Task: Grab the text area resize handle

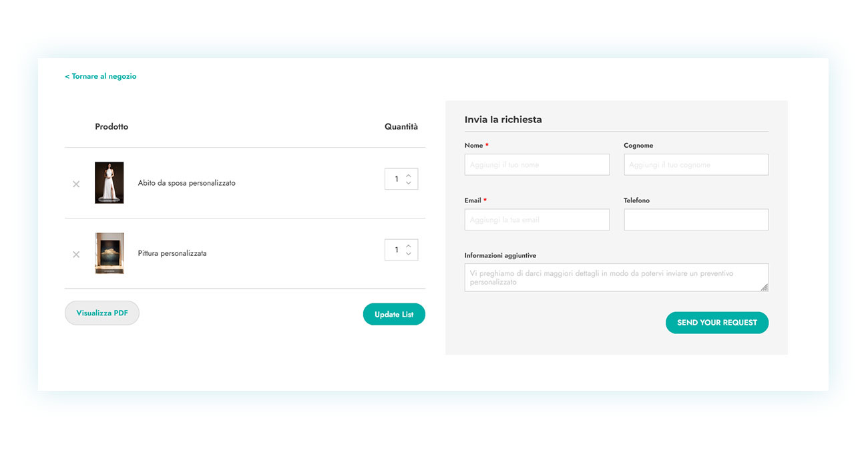Action: (x=765, y=287)
